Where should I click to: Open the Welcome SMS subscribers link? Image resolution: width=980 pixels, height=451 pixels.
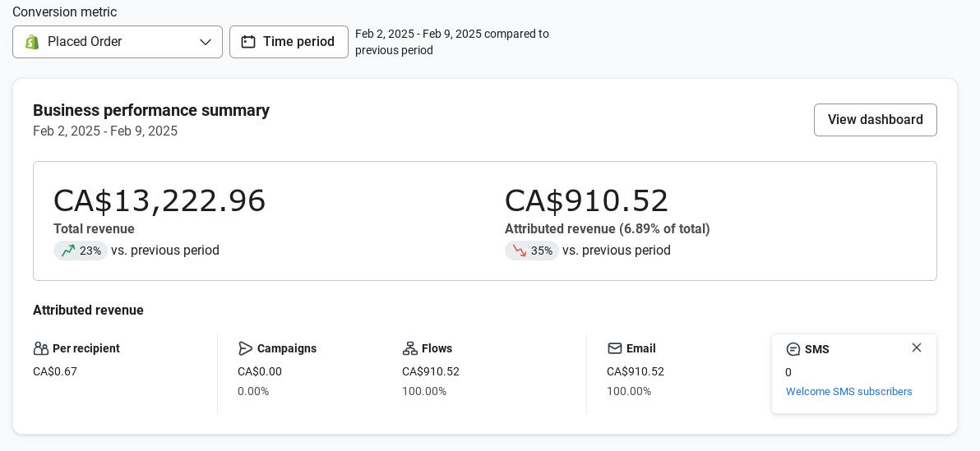coord(848,392)
